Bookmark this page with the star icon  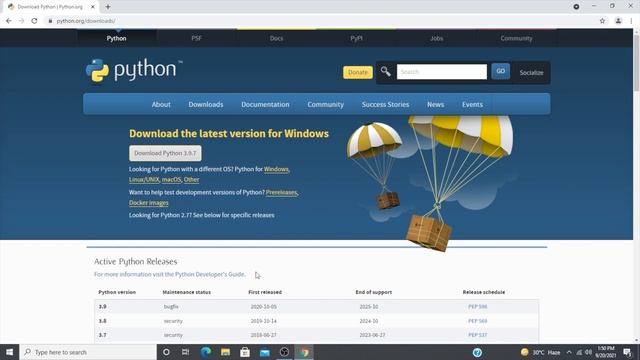click(602, 21)
